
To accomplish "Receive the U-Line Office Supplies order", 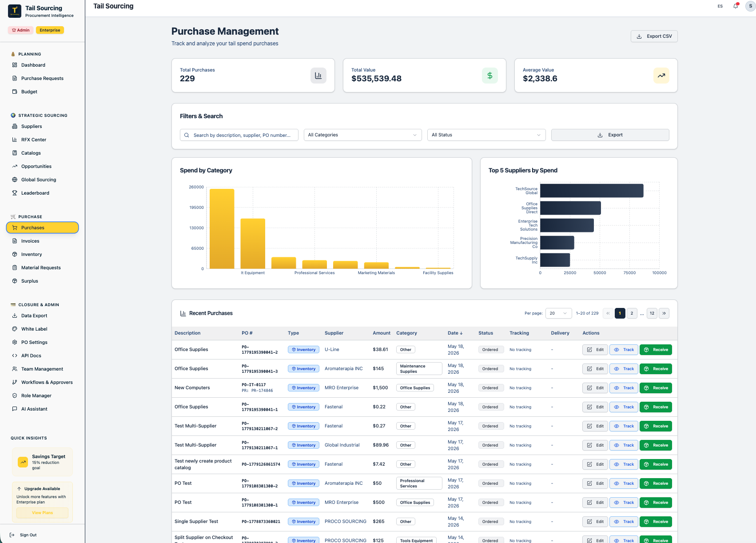I will 656,350.
